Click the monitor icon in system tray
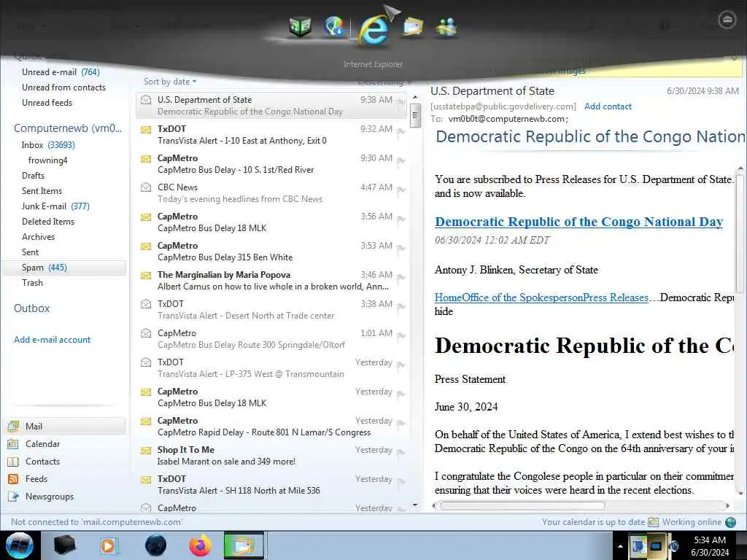Image resolution: width=747 pixels, height=560 pixels. 657,545
